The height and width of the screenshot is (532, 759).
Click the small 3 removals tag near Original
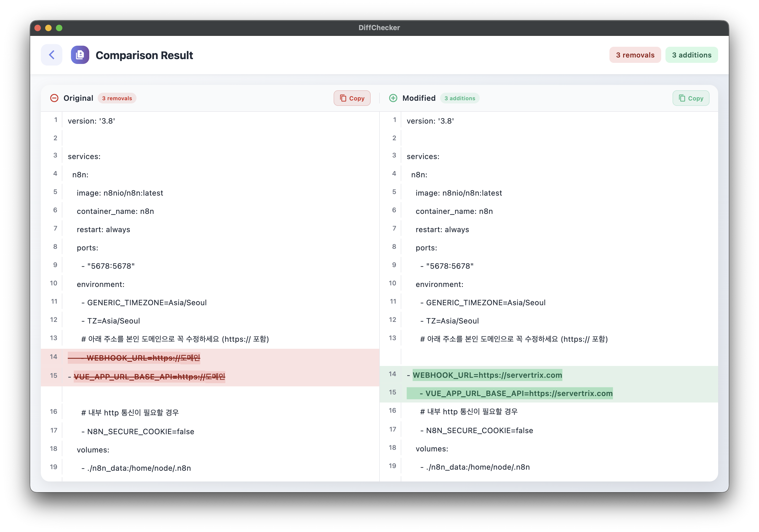(117, 98)
